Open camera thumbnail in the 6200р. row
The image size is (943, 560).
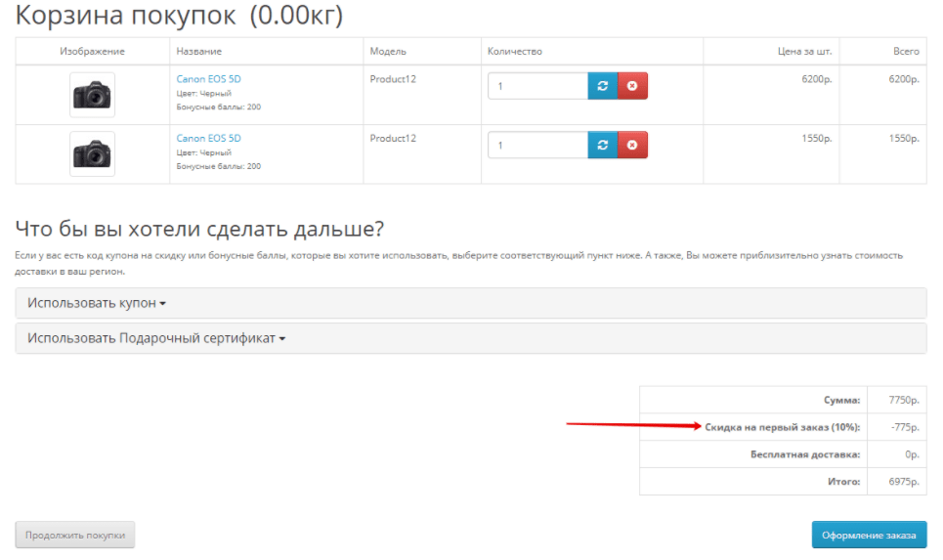click(92, 95)
